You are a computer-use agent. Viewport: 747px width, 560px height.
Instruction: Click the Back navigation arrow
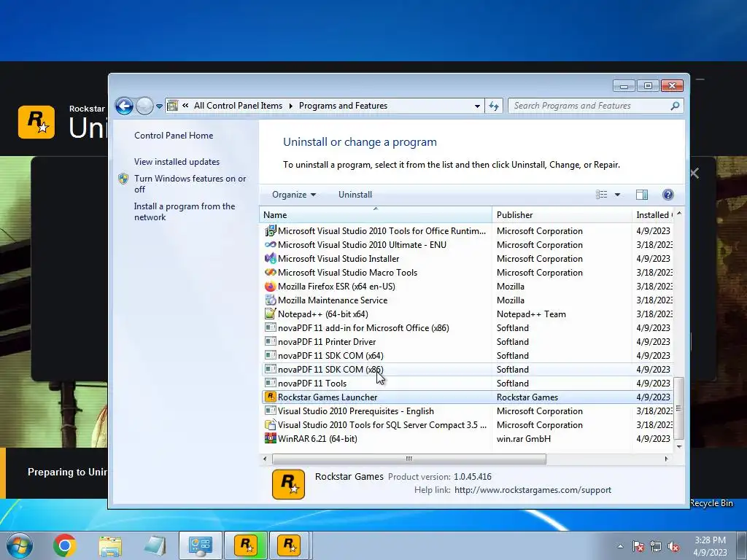point(124,106)
